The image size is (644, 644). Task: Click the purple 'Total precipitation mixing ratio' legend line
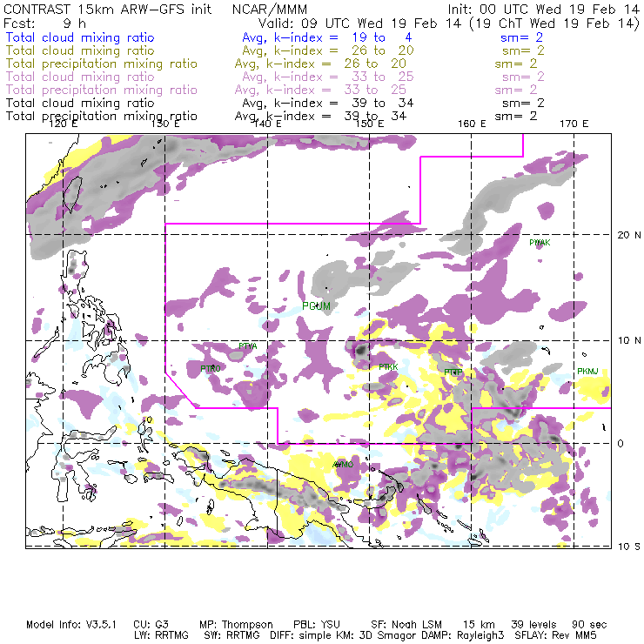(x=102, y=90)
